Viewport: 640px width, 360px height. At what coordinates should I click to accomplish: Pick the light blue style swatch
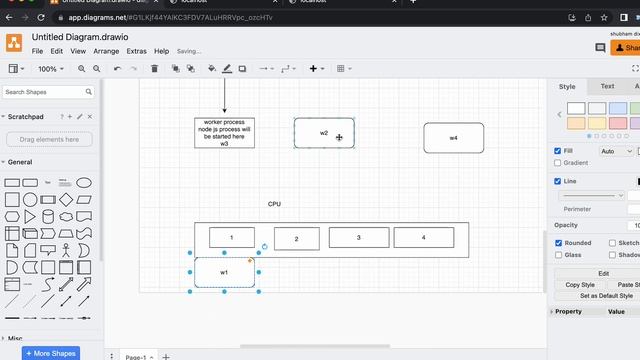(x=618, y=108)
